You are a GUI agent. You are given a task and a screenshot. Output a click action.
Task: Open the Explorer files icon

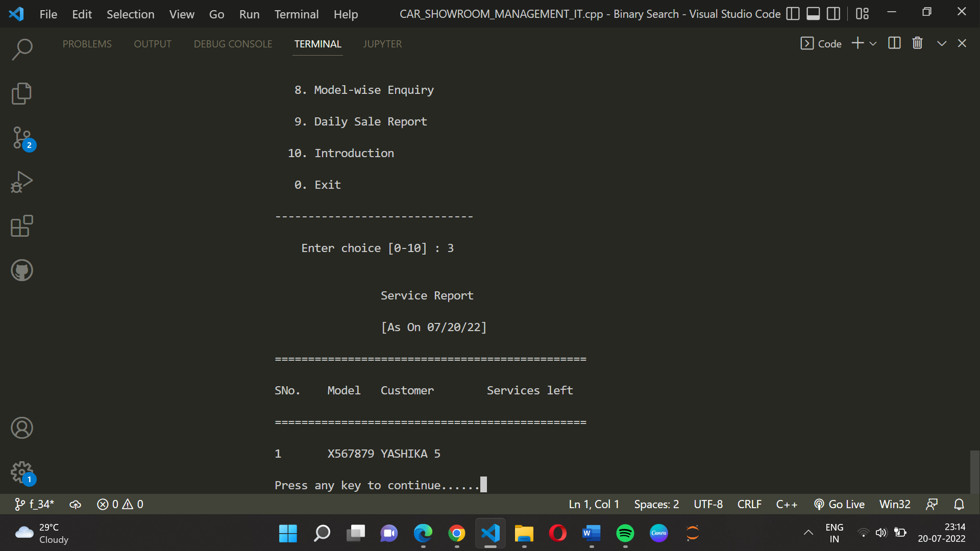click(22, 93)
